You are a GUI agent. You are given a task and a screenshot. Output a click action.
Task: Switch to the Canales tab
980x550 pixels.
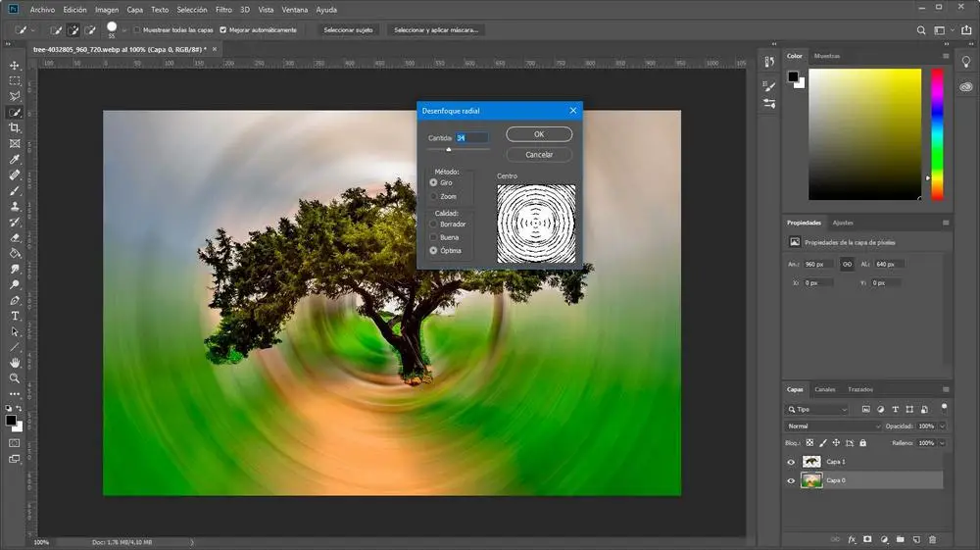[x=825, y=389]
